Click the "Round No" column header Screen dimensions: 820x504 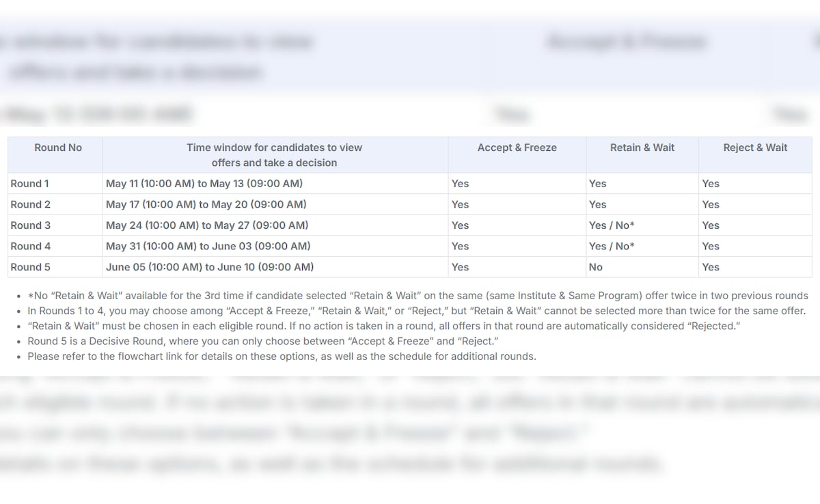pyautogui.click(x=58, y=148)
